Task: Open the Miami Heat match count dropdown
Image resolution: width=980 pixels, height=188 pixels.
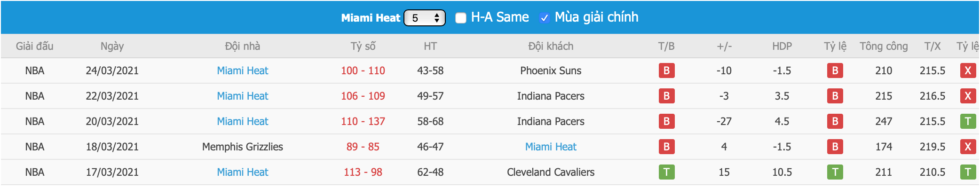Action: coord(425,18)
